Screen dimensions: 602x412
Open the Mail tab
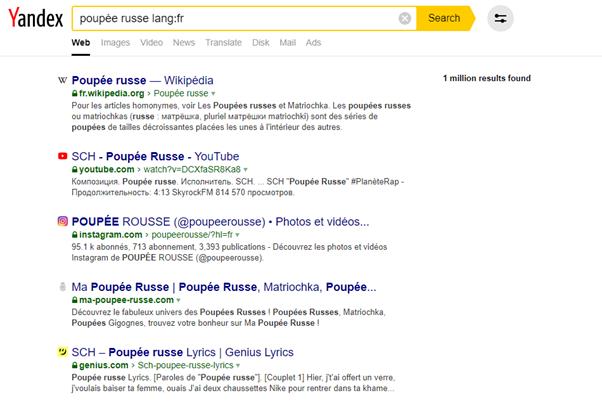click(x=288, y=43)
